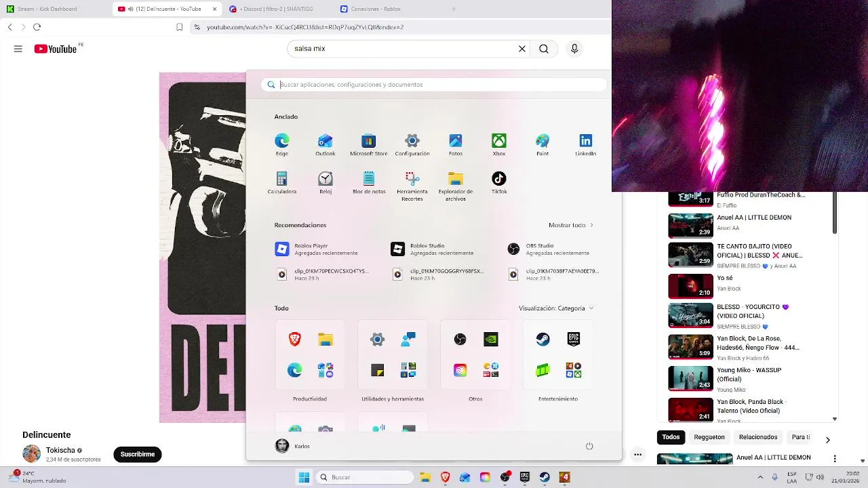The width and height of the screenshot is (868, 488).
Task: Open Brave in Productividad category
Action: tap(295, 340)
